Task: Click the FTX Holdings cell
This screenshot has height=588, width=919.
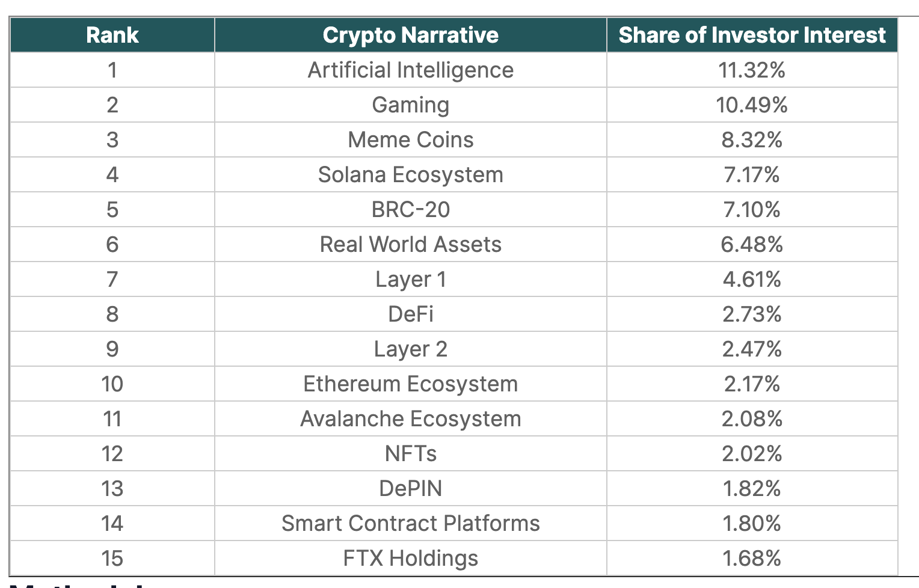Action: click(x=410, y=559)
